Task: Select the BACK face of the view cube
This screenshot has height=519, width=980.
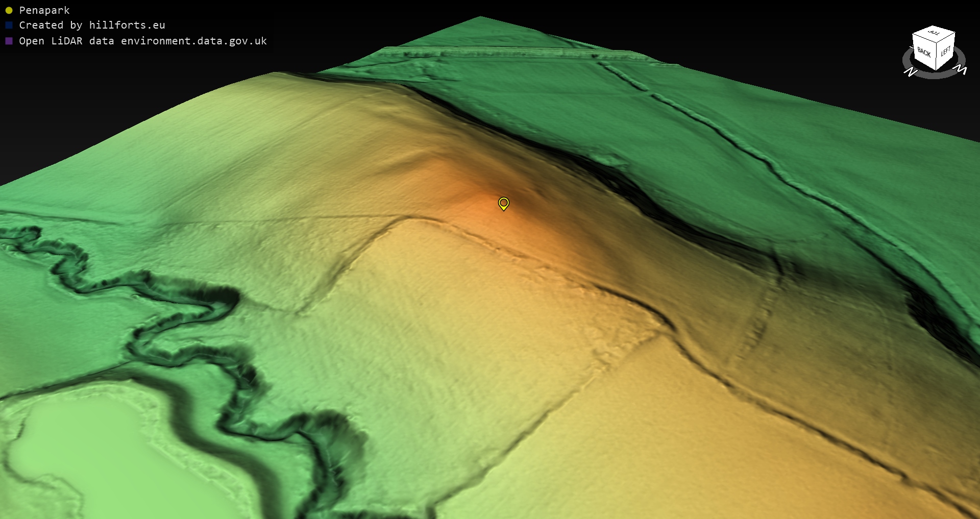Action: coord(923,53)
